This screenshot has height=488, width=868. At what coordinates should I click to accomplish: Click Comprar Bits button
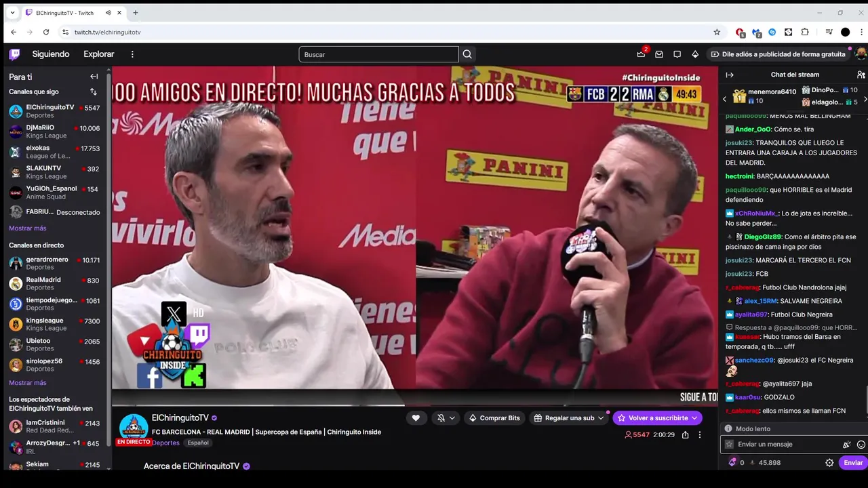(494, 418)
